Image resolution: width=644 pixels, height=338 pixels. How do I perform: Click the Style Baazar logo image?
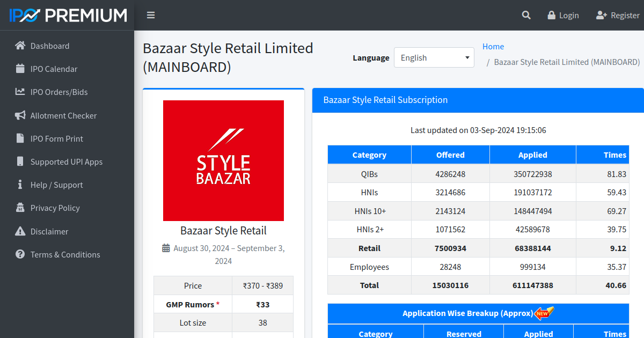coord(223,160)
